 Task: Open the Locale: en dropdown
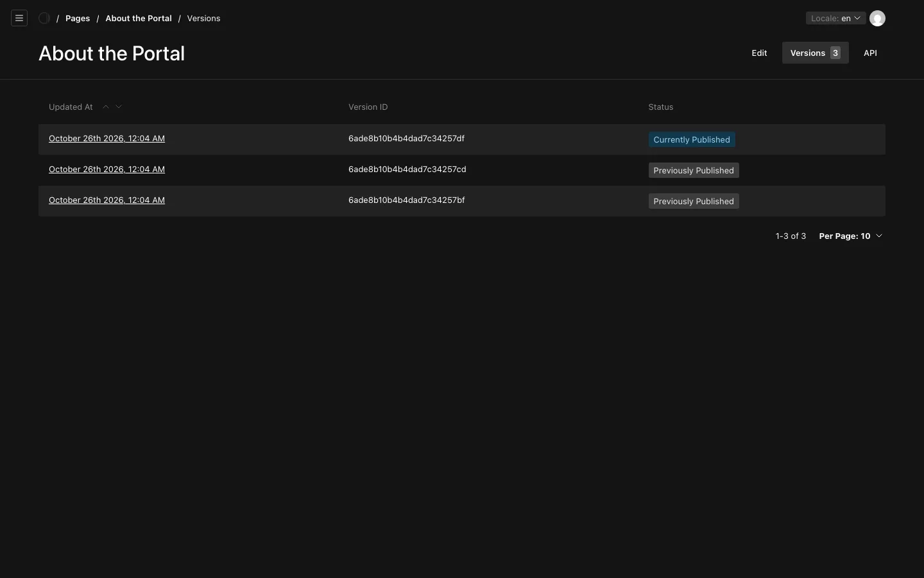835,18
